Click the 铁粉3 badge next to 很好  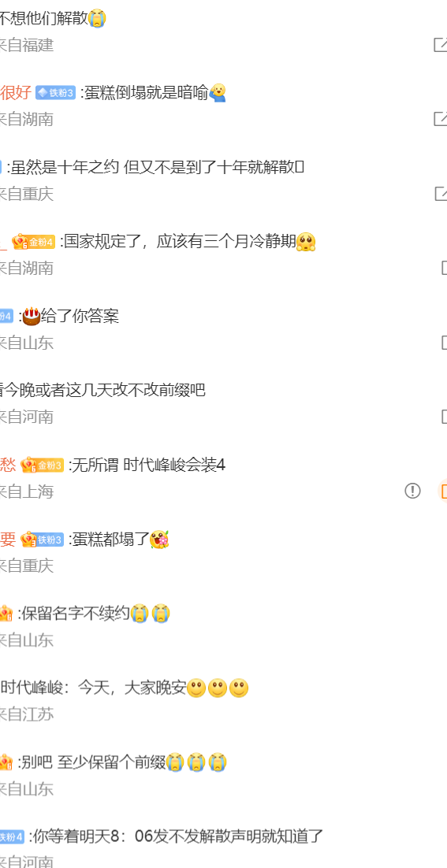pos(55,93)
